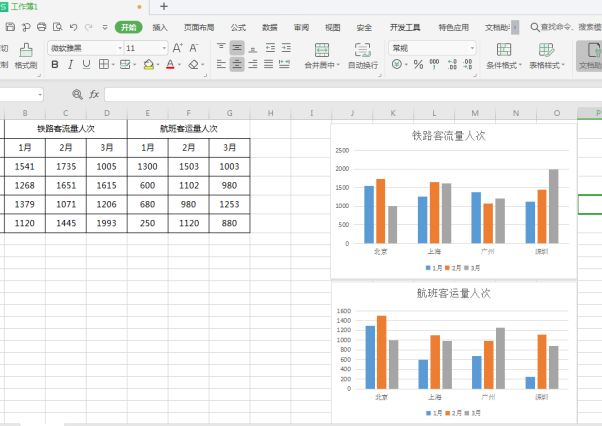Open the font name dropdown
This screenshot has height=426, width=602.
click(120, 48)
